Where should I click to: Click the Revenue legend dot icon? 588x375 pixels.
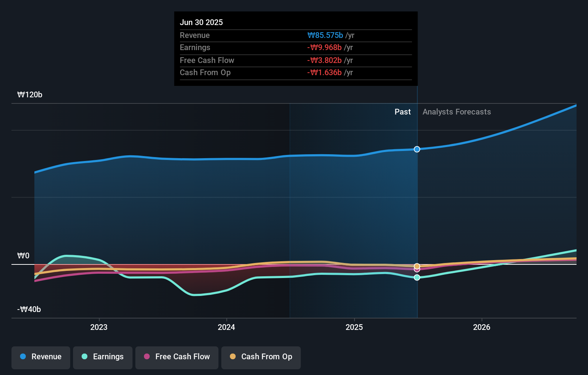click(23, 357)
